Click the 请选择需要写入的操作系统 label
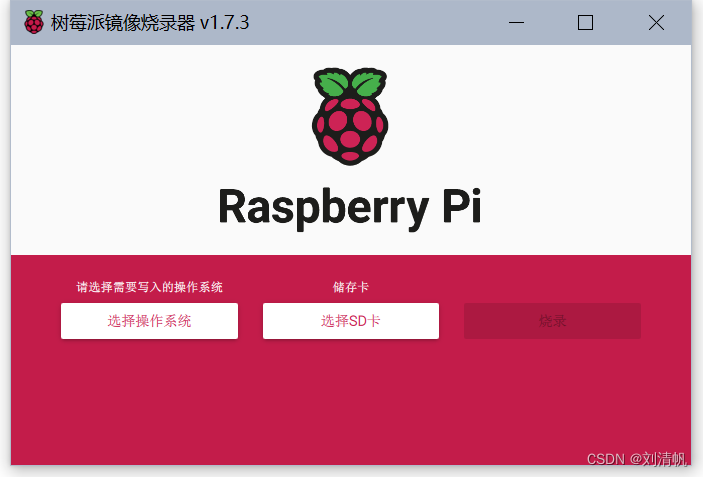 tap(149, 287)
